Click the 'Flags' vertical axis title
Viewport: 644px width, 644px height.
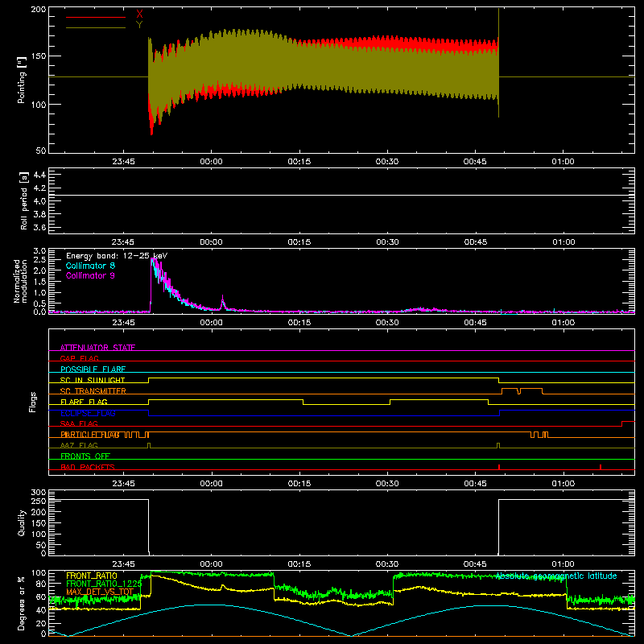[32, 402]
